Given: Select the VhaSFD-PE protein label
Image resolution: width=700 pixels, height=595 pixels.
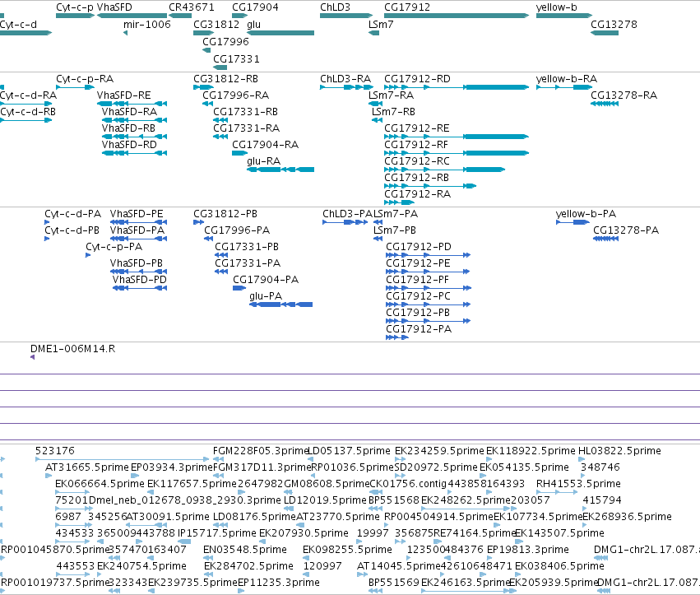Looking at the screenshot, I should (137, 214).
